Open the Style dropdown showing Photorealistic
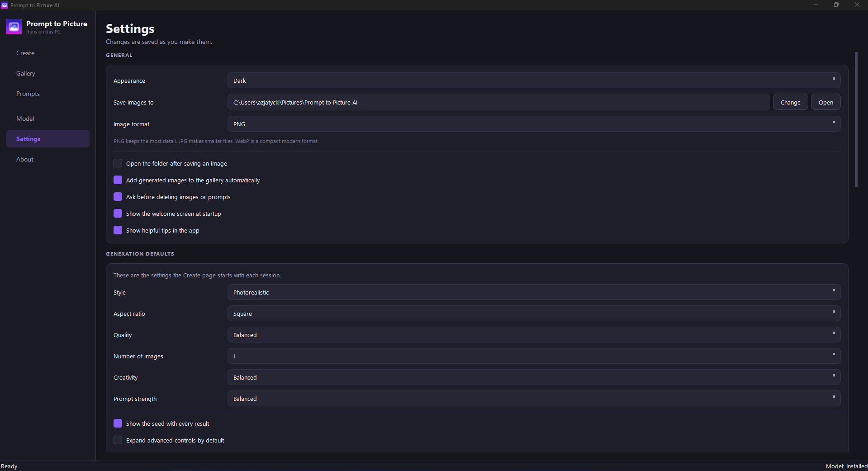This screenshot has height=471, width=868. (x=534, y=292)
